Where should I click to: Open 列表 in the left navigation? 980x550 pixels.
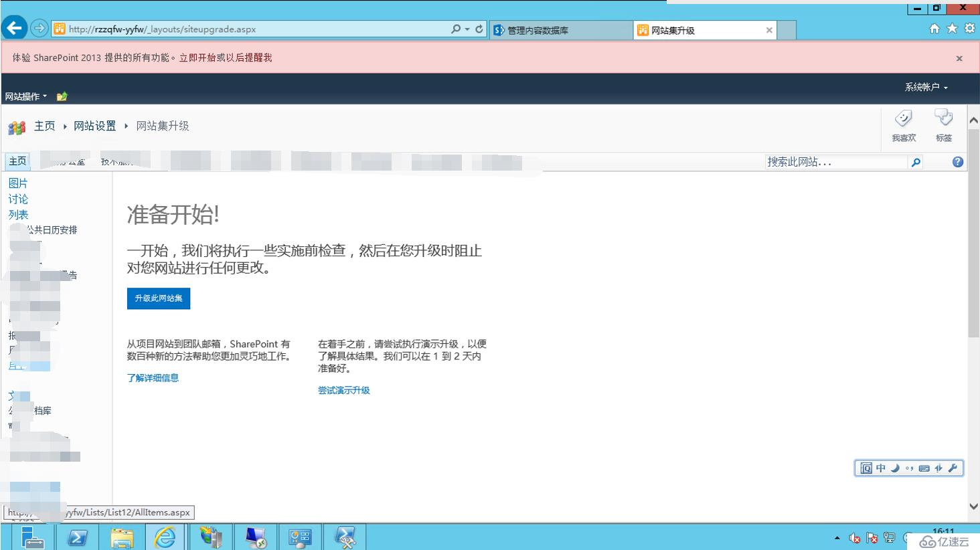coord(18,215)
